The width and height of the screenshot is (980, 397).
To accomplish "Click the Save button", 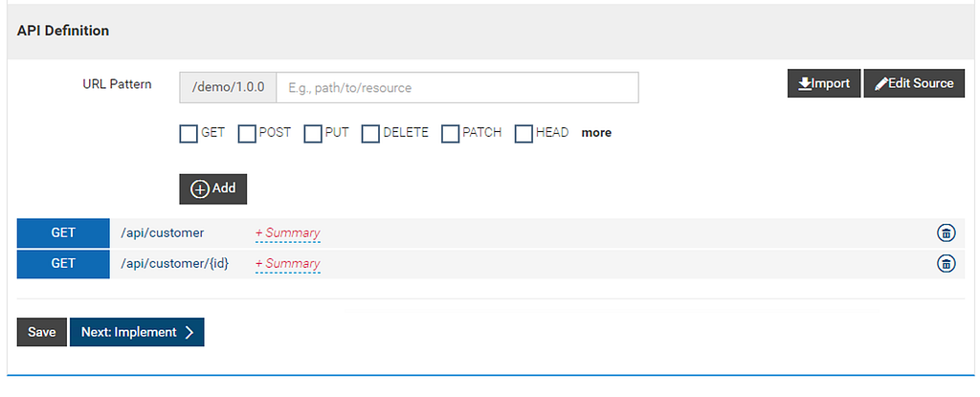I will point(42,333).
